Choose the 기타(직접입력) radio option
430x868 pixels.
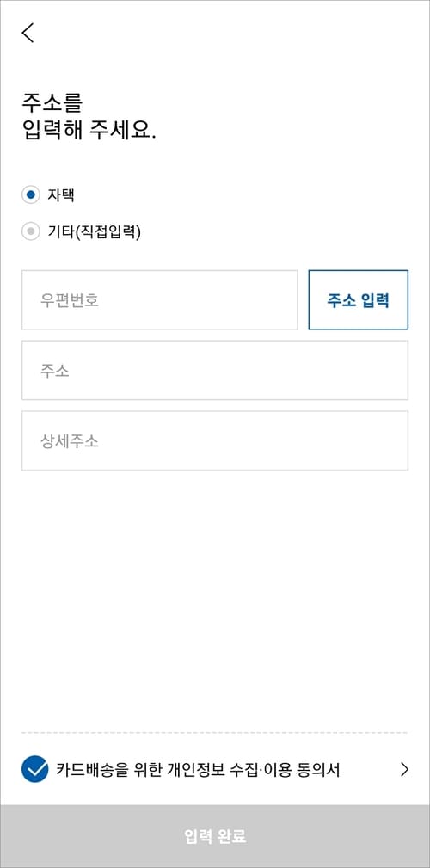[30, 231]
